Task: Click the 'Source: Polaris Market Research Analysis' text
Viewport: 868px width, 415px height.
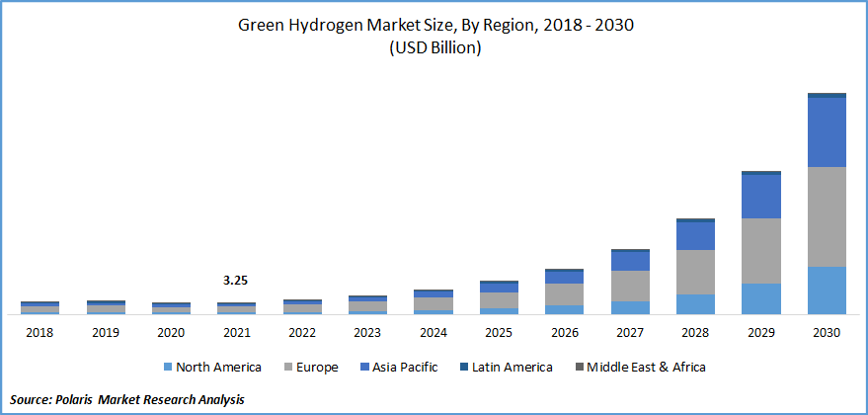Action: [127, 399]
